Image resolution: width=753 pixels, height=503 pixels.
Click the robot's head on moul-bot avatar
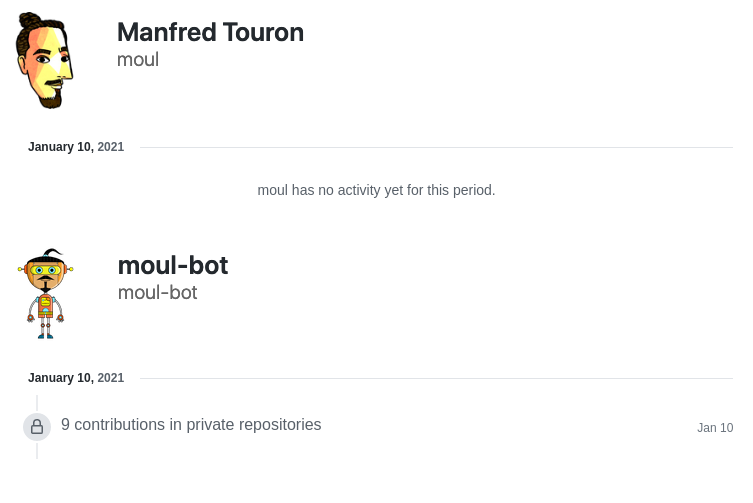pyautogui.click(x=45, y=271)
